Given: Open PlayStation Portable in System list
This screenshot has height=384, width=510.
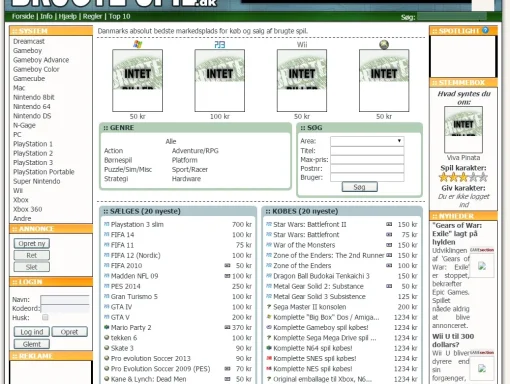Looking at the screenshot, I should (x=44, y=172).
